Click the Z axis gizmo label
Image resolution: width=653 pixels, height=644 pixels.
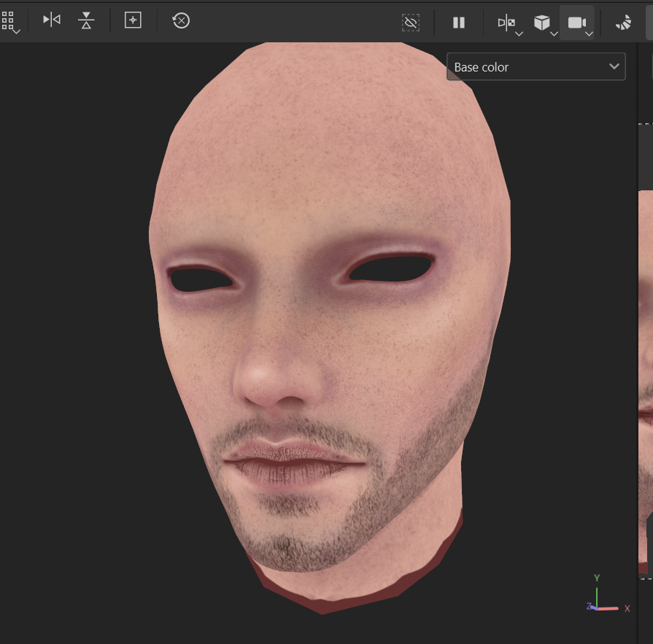point(588,606)
